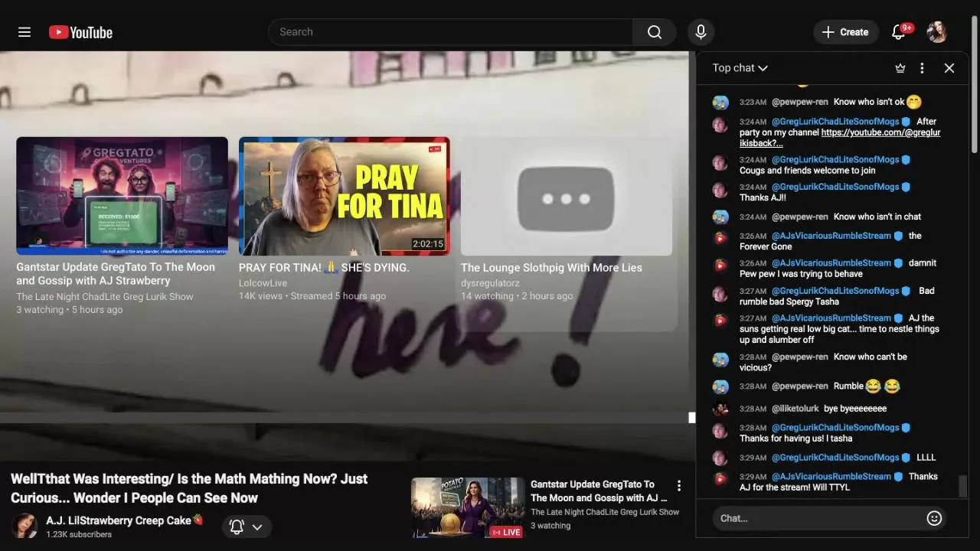Open LIVE Gantstar thumbnail below player

pos(468,508)
